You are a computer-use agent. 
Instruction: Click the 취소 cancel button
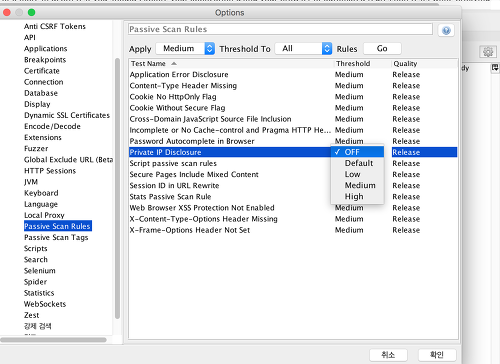[388, 355]
